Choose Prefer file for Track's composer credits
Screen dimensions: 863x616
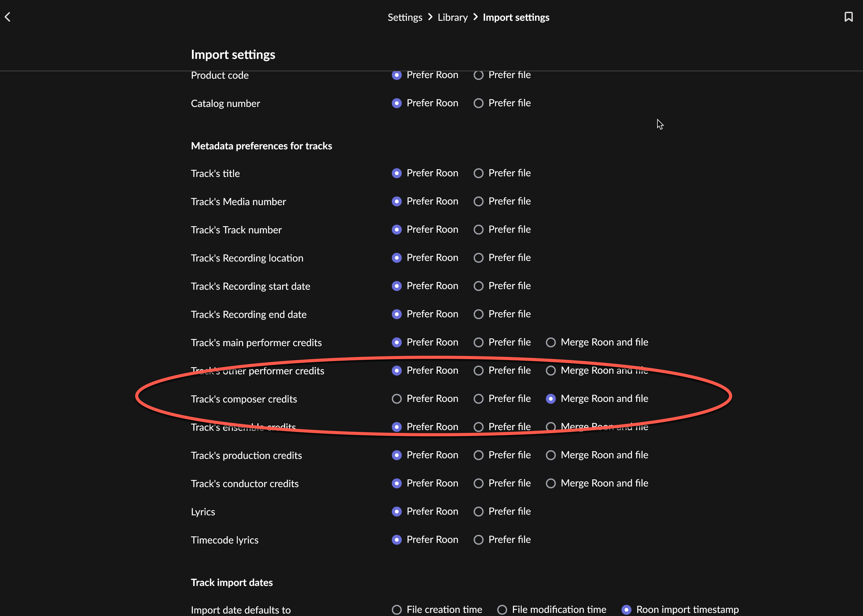[479, 399]
